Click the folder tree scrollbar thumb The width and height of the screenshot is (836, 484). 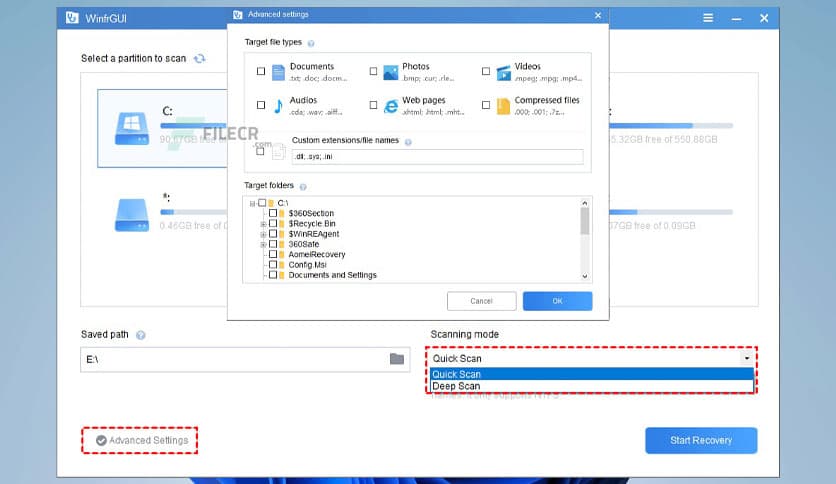pyautogui.click(x=585, y=221)
